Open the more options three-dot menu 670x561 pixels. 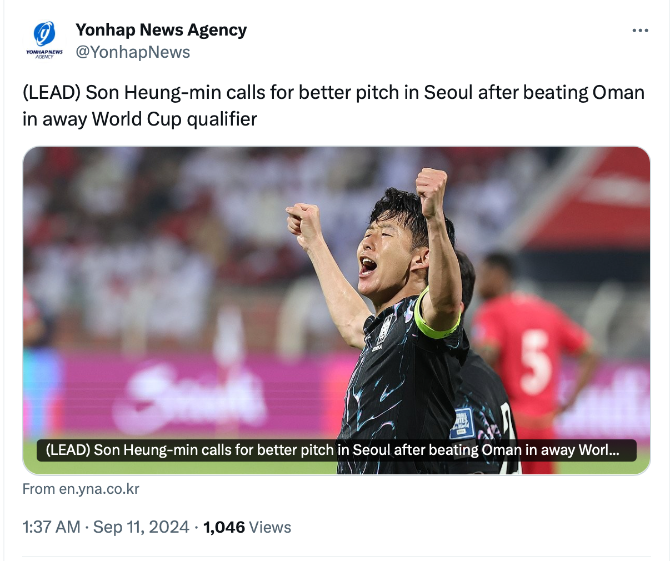(x=640, y=31)
